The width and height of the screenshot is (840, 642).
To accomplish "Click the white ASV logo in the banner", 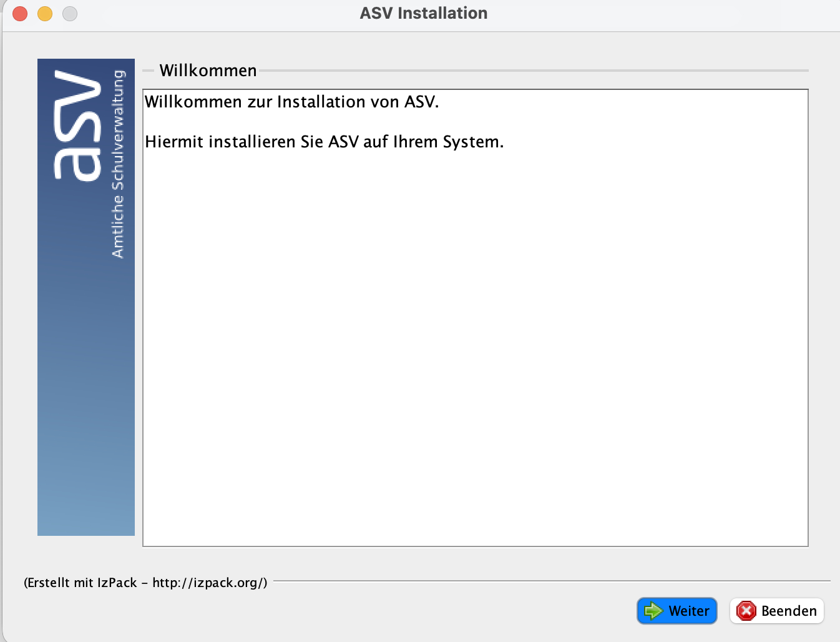I will [x=77, y=125].
